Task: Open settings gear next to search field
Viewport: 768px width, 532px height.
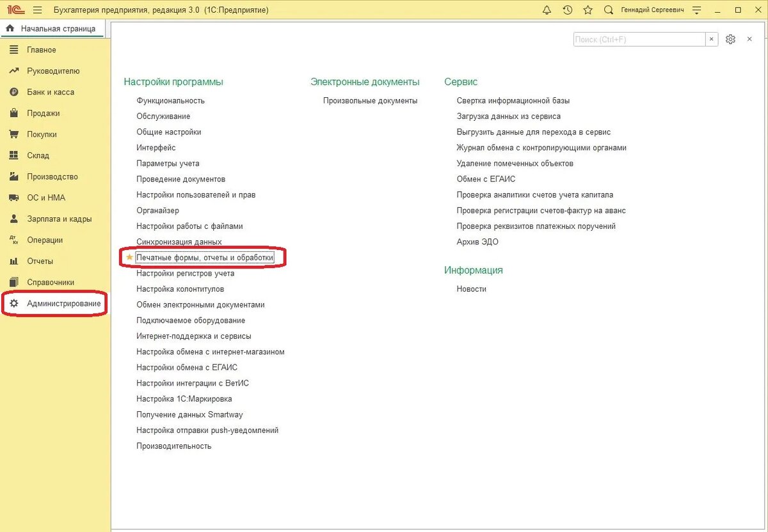Action: coord(731,40)
